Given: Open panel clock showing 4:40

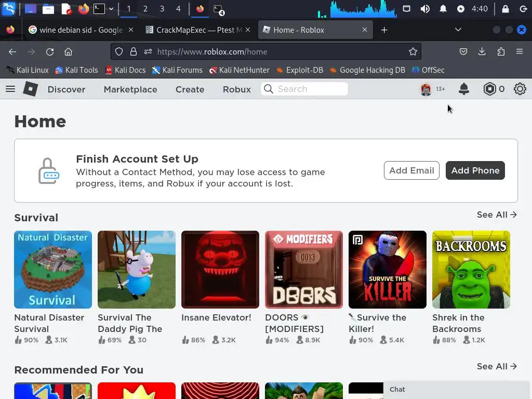Looking at the screenshot, I should pyautogui.click(x=480, y=8).
